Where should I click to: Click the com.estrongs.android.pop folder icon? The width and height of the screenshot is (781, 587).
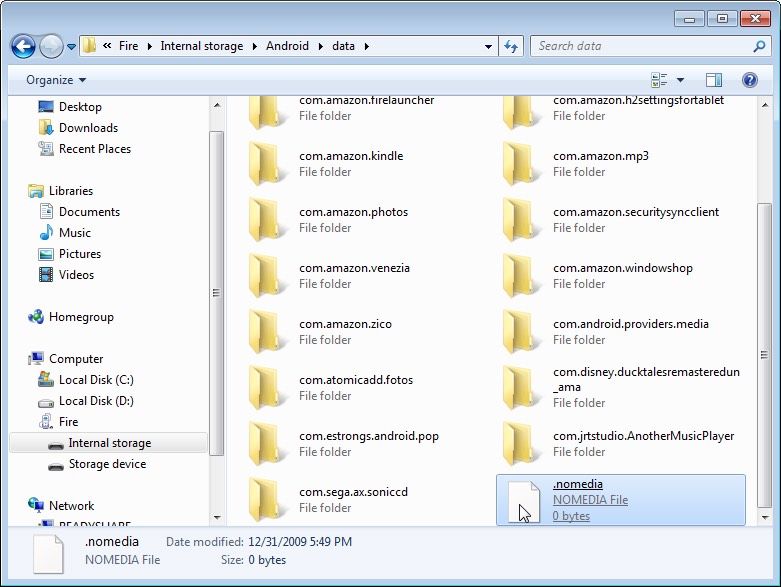pos(266,444)
